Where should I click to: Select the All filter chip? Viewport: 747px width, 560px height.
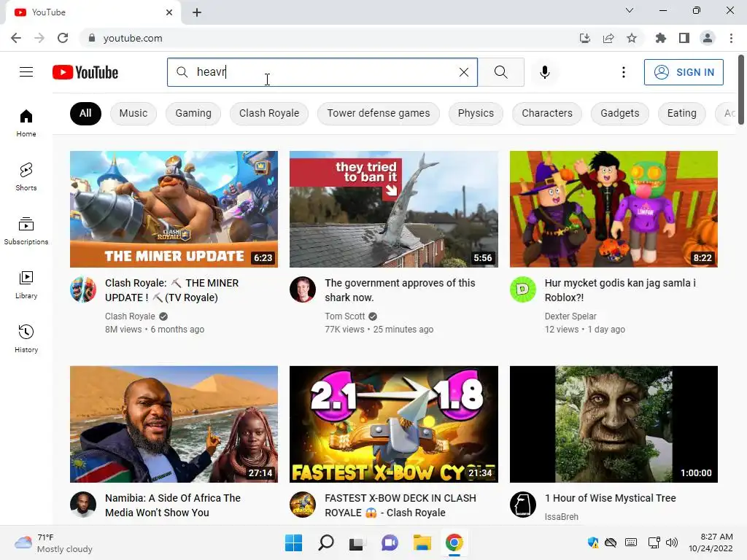click(85, 113)
